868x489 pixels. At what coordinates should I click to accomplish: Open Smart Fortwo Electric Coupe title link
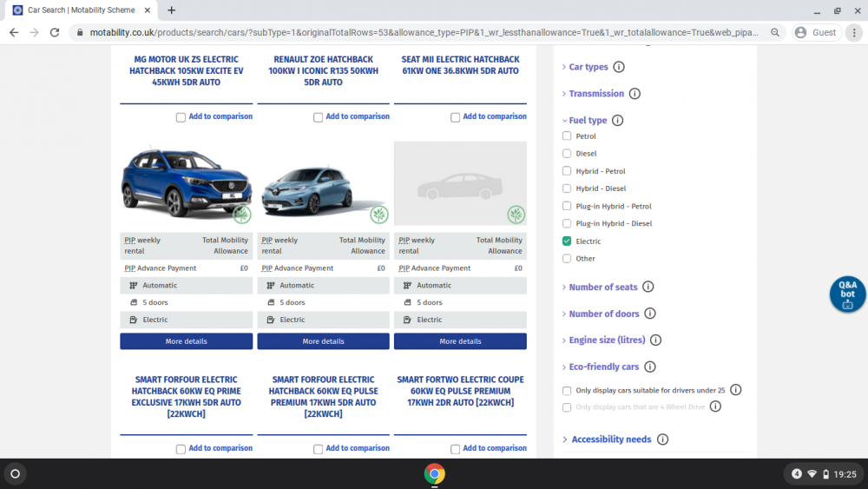[x=461, y=391]
